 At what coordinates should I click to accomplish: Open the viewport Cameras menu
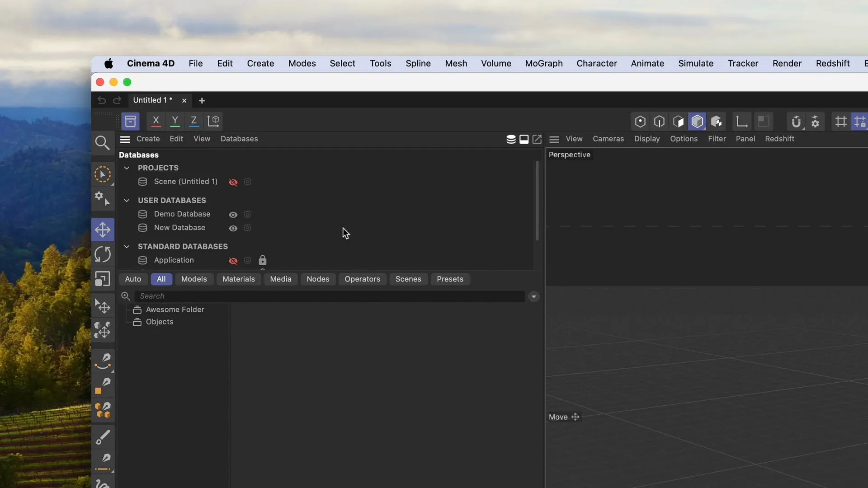click(x=608, y=139)
